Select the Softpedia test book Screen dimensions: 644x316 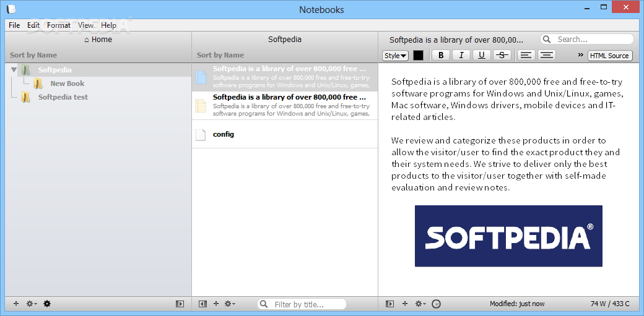pos(63,97)
